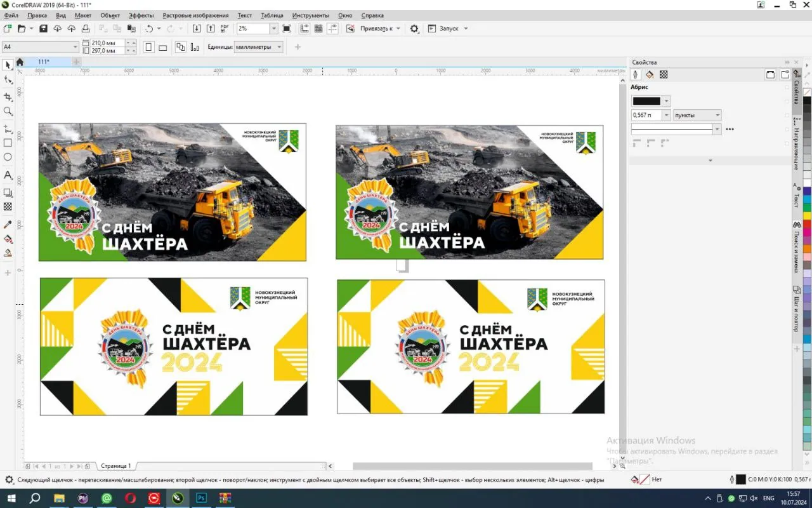This screenshot has height=508, width=812.
Task: Select the Eyedropper tool
Action: pyautogui.click(x=8, y=224)
